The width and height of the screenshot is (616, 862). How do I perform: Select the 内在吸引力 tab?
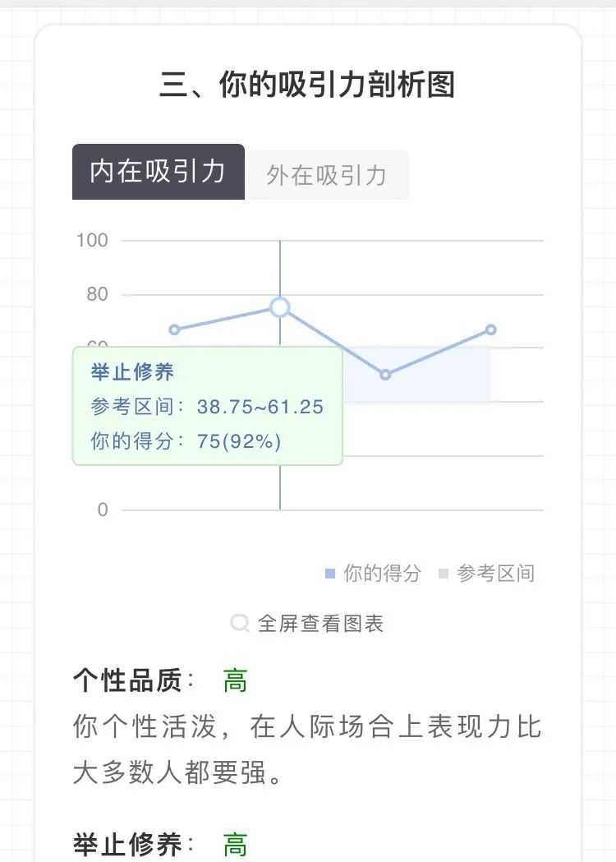[158, 172]
